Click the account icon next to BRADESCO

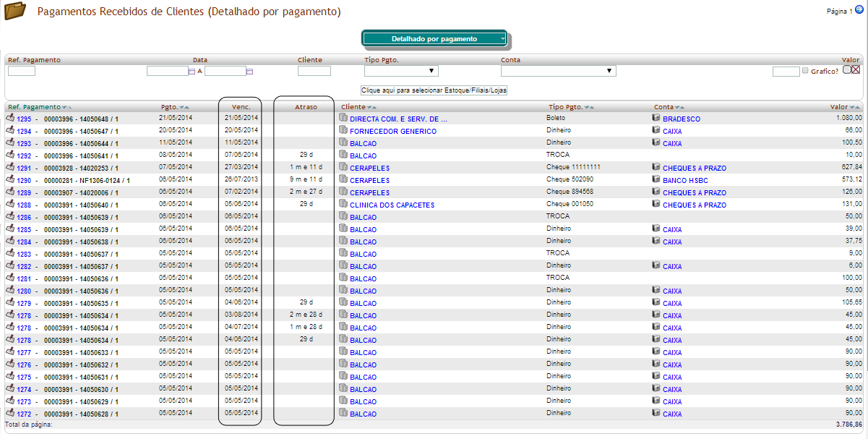656,118
